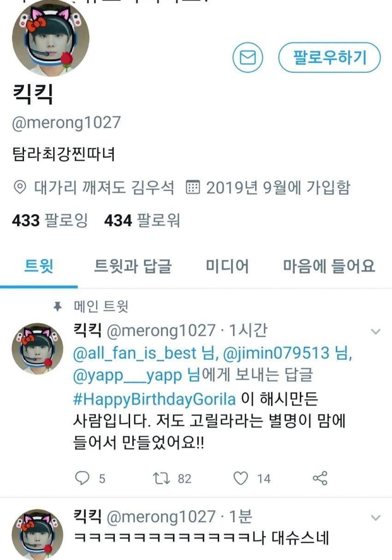This screenshot has height=560, width=392.
Task: Switch to the 트윗과 답글 tab
Action: tap(133, 266)
